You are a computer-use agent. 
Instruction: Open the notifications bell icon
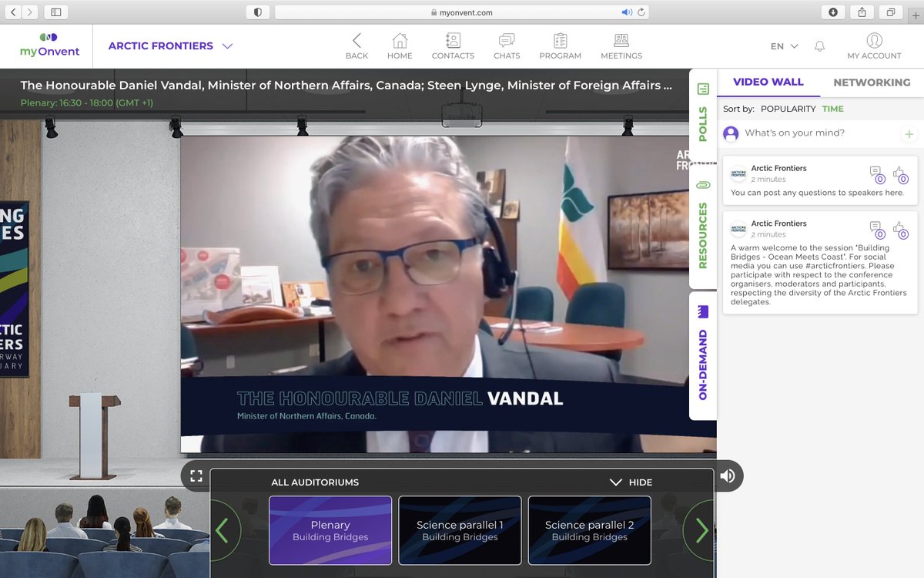819,46
